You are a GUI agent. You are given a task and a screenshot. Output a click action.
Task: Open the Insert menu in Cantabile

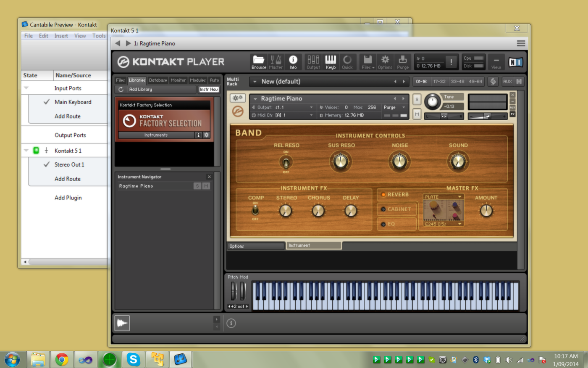point(61,36)
